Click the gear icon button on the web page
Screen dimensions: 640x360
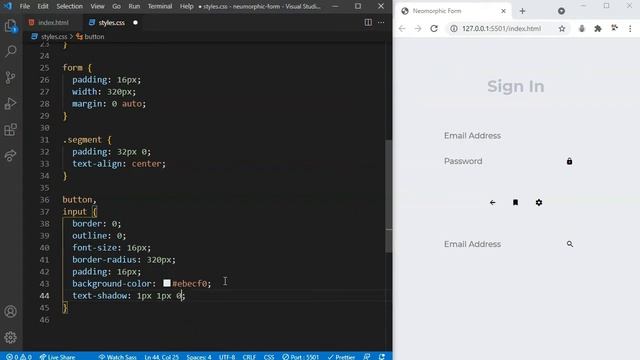click(539, 202)
